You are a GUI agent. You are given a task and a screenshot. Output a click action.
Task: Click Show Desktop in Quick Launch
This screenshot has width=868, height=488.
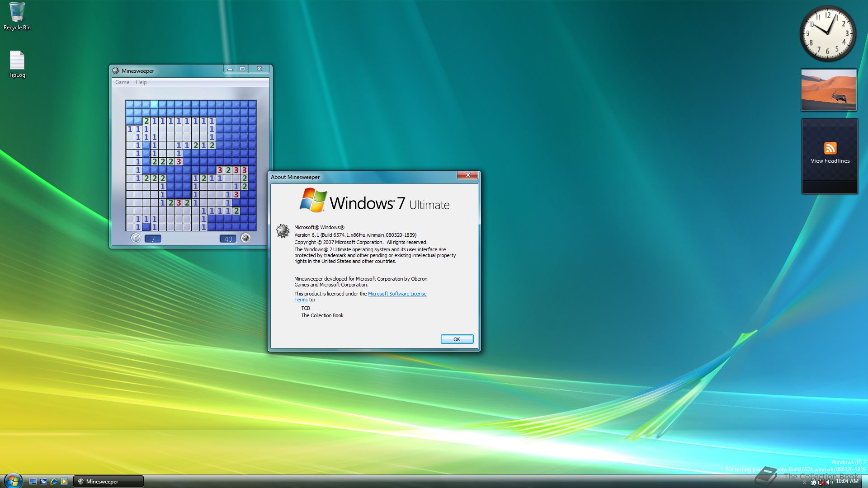tap(33, 482)
